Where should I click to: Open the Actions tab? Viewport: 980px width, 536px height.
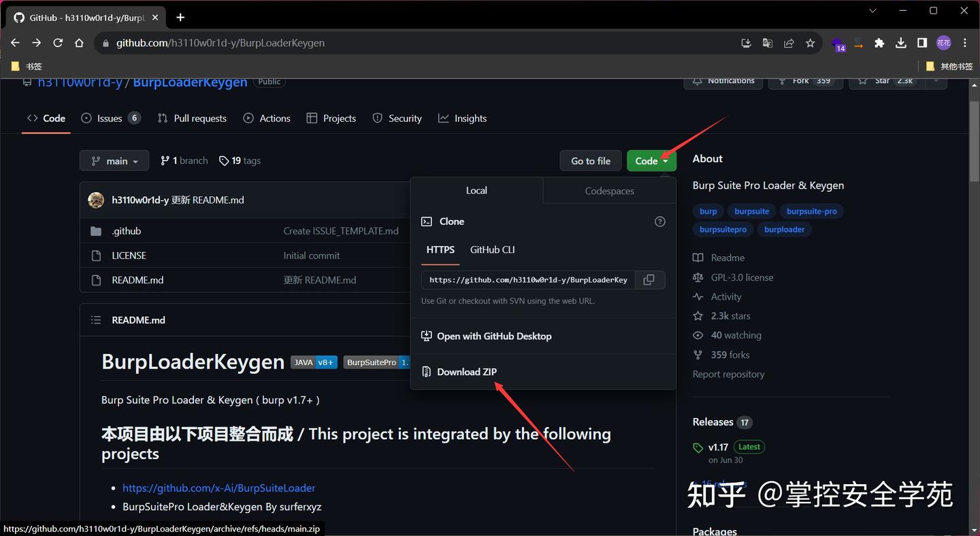(x=267, y=119)
